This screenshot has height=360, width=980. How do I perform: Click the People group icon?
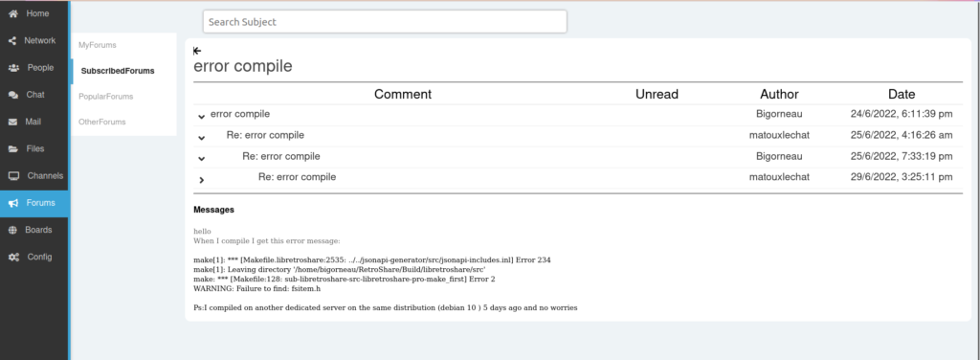click(13, 67)
